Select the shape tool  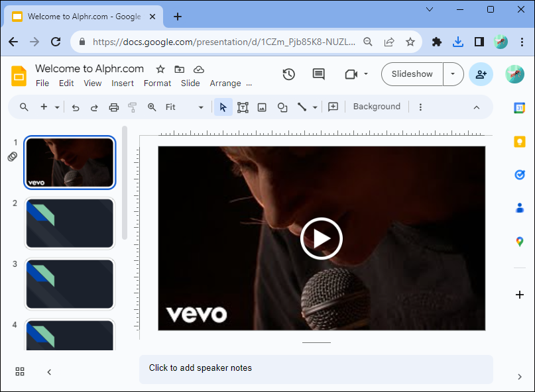pyautogui.click(x=282, y=107)
